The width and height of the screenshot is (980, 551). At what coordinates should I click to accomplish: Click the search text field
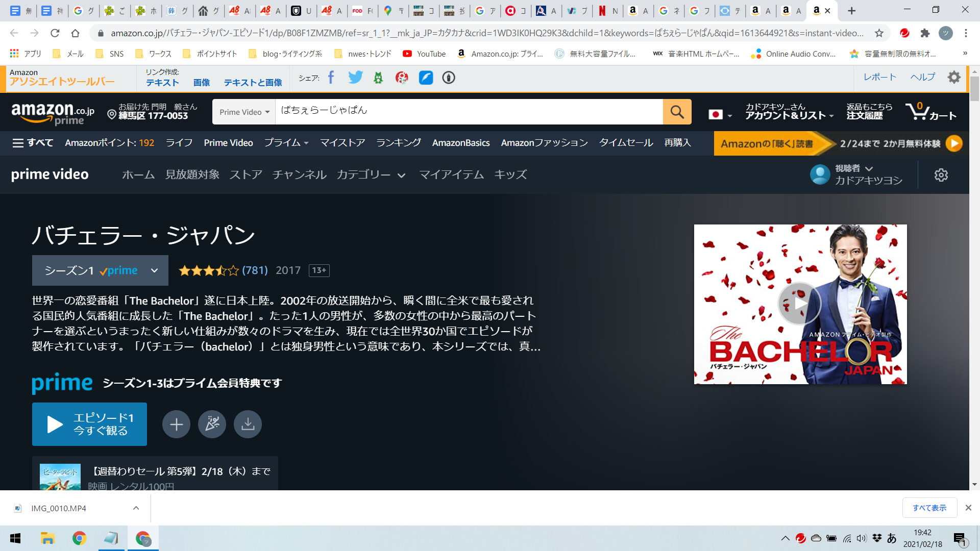(469, 112)
